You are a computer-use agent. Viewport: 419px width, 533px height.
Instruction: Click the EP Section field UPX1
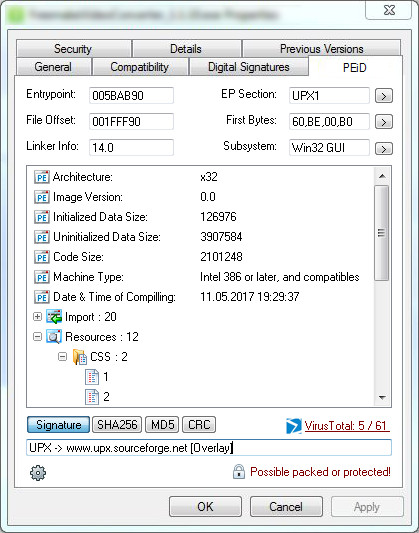point(329,96)
